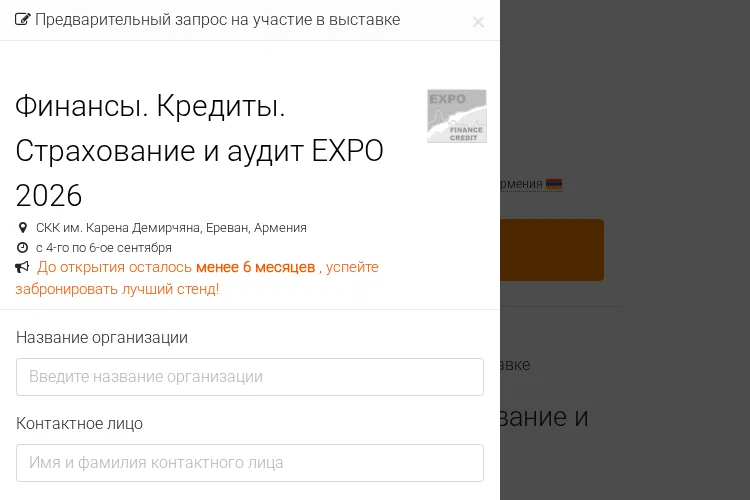Viewport: 750px width, 500px height.
Task: Click the location pin icon near СКК
Action: [22, 228]
